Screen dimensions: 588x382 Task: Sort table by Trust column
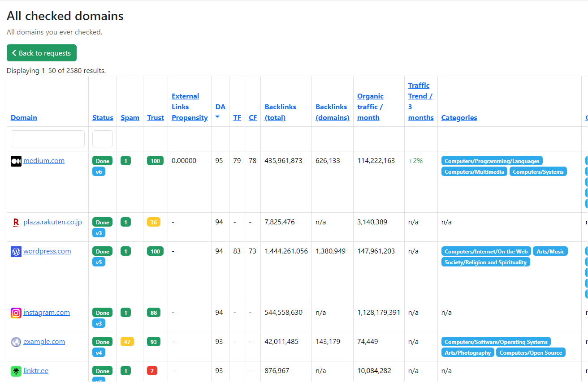point(156,118)
